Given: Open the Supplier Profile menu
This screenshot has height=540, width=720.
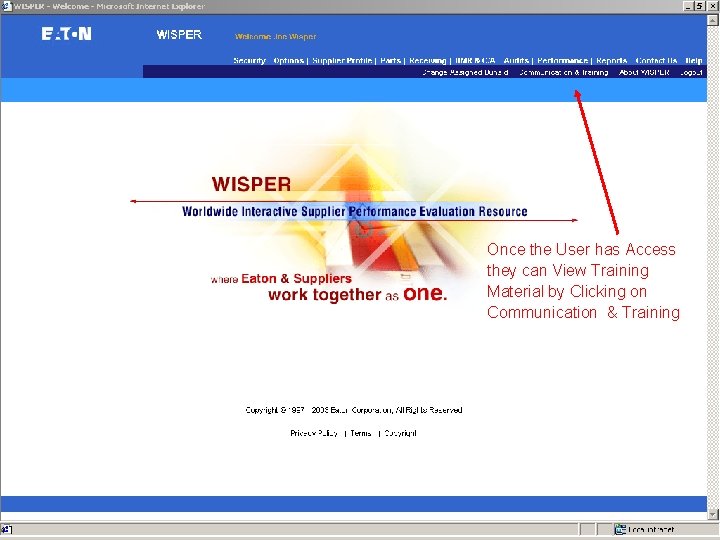Looking at the screenshot, I should click(342, 61).
